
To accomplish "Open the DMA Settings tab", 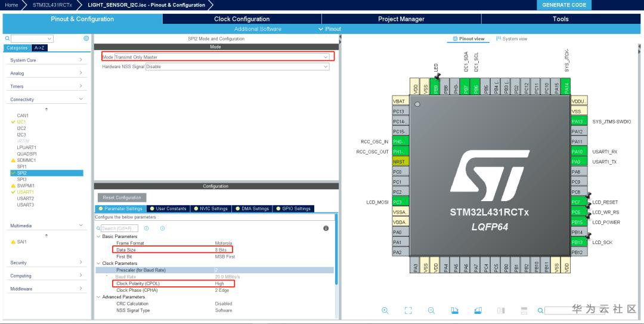I will click(252, 209).
